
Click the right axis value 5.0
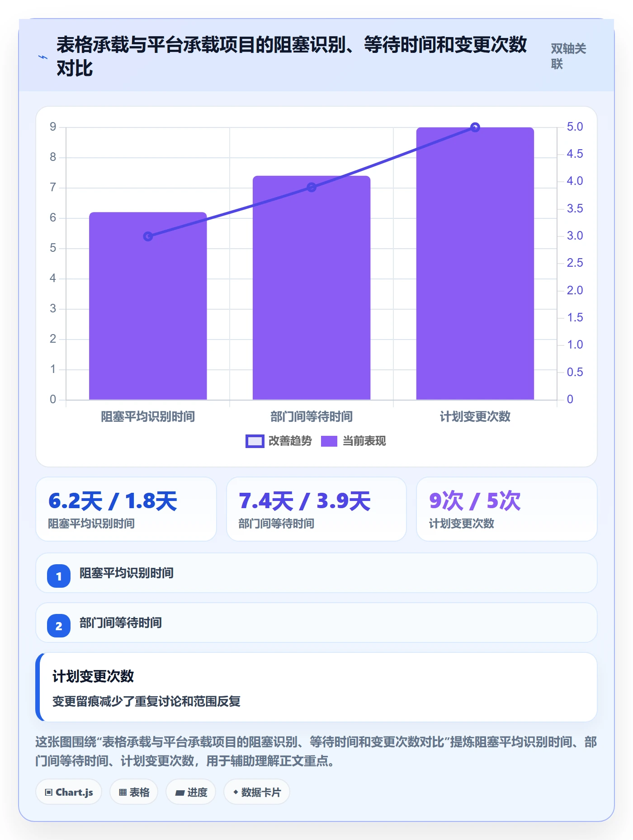coord(575,127)
